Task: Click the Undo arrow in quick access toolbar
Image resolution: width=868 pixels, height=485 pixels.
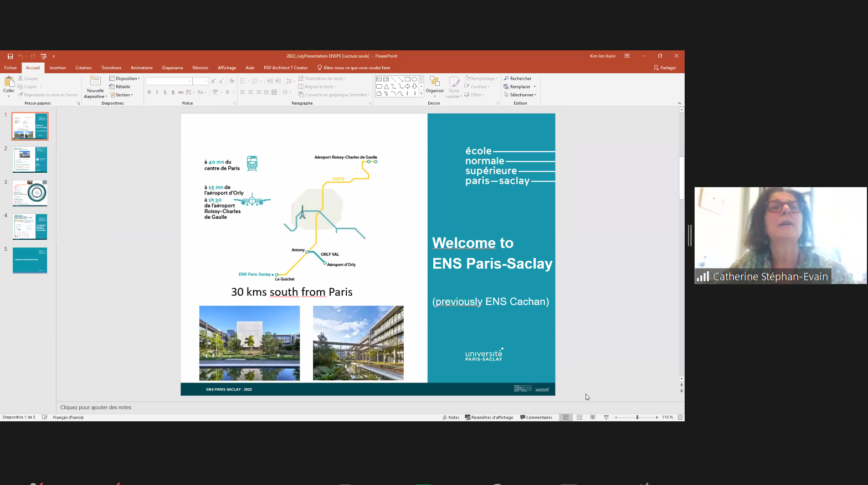Action: 20,56
